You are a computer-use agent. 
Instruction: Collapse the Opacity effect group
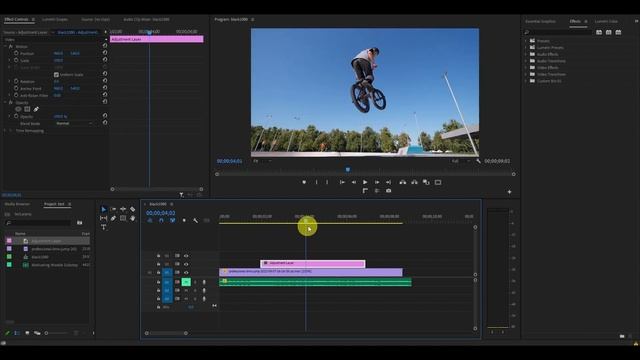[5, 102]
